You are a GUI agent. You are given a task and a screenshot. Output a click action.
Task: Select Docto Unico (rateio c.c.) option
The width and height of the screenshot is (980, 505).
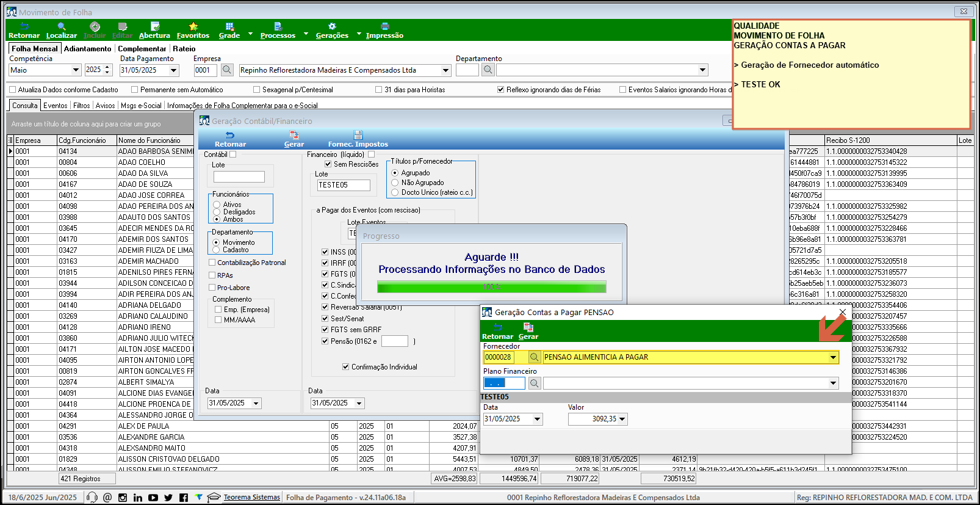(x=395, y=192)
